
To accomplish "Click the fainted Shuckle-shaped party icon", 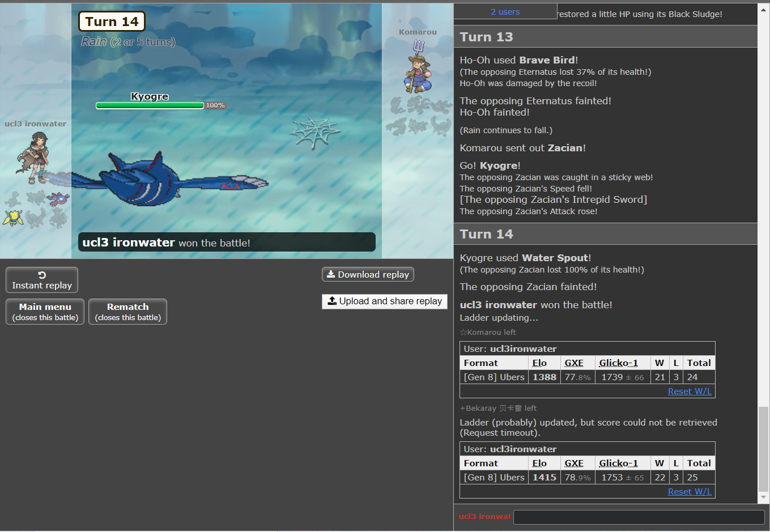I will coord(12,199).
